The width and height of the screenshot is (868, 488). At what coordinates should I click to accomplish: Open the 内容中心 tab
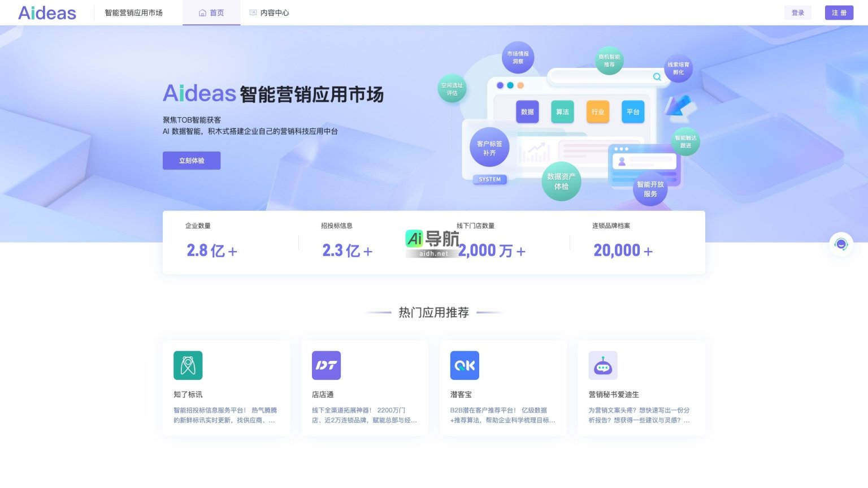(270, 12)
